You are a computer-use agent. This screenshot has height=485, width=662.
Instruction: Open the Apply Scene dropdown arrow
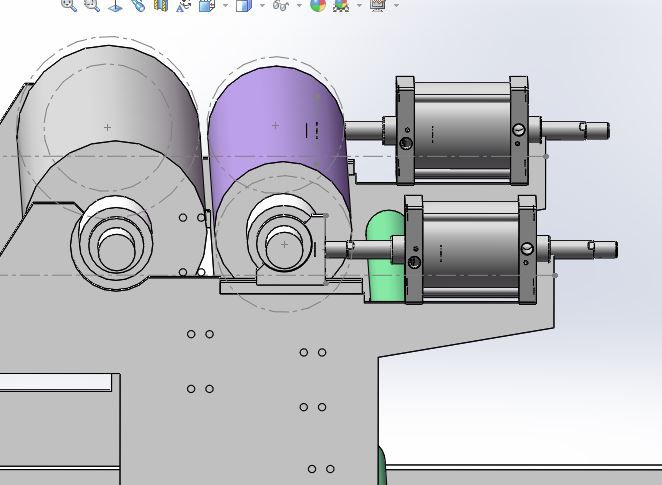click(x=359, y=5)
